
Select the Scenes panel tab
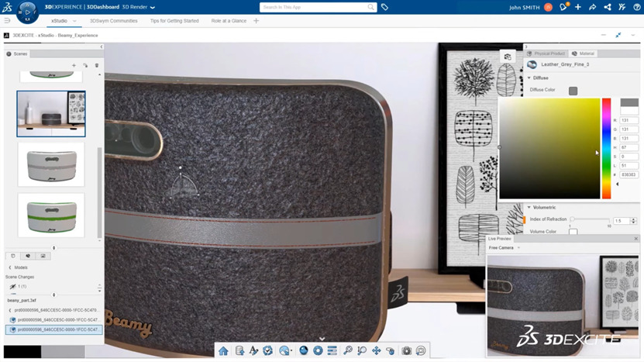(17, 53)
